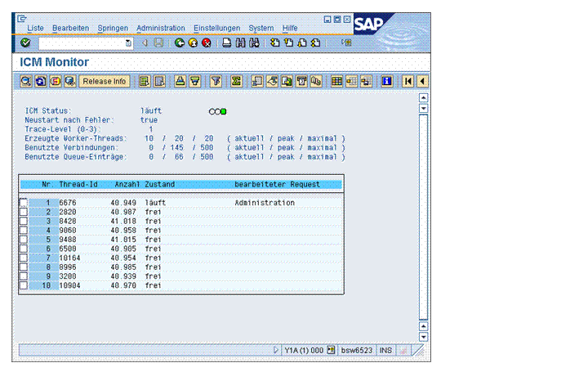Go to last page icon
The width and height of the screenshot is (588, 372).
point(316,43)
